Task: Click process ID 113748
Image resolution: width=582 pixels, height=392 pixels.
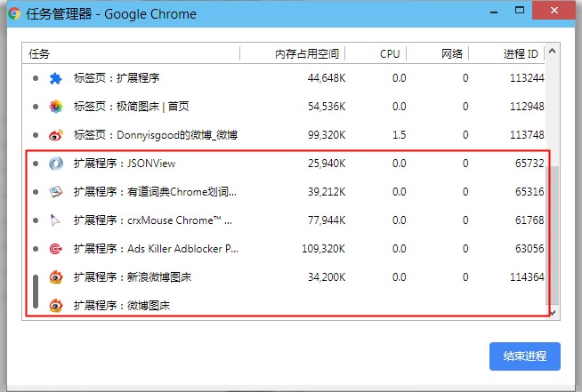Action: 527,135
